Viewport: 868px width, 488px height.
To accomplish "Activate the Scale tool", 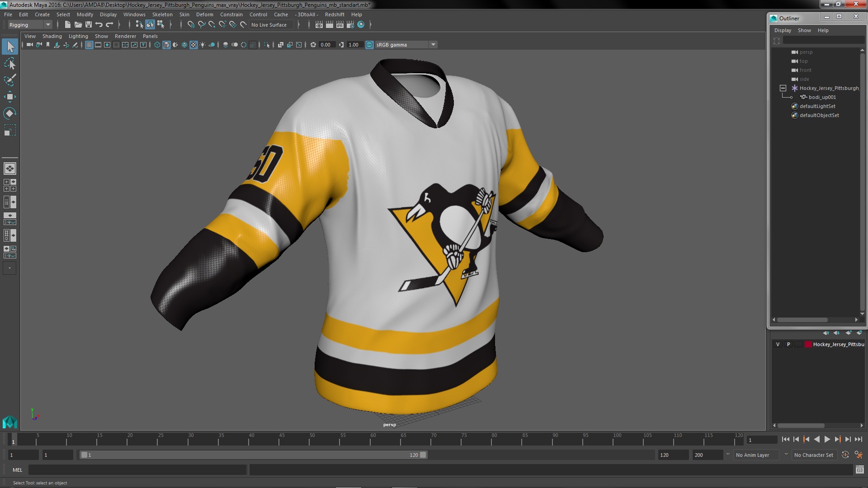I will [x=10, y=130].
